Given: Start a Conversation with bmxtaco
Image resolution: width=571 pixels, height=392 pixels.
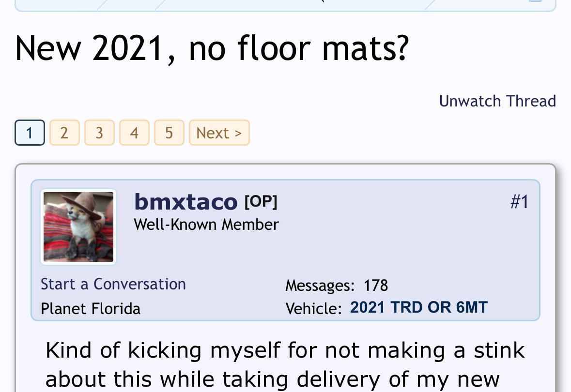Looking at the screenshot, I should [113, 284].
